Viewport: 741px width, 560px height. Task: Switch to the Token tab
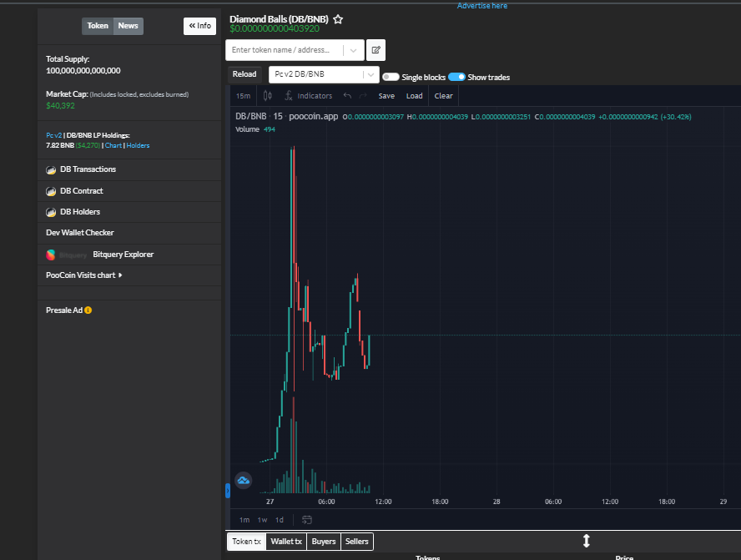tap(98, 26)
